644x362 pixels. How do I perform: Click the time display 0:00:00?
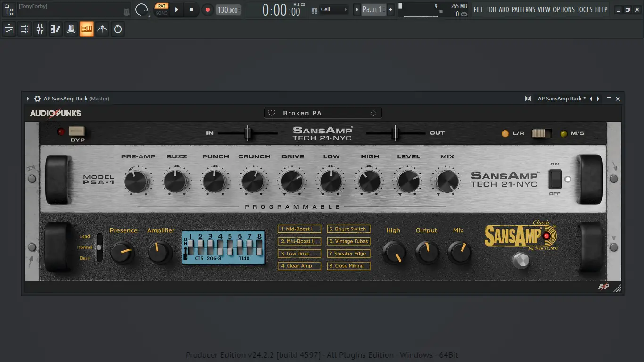tap(281, 10)
